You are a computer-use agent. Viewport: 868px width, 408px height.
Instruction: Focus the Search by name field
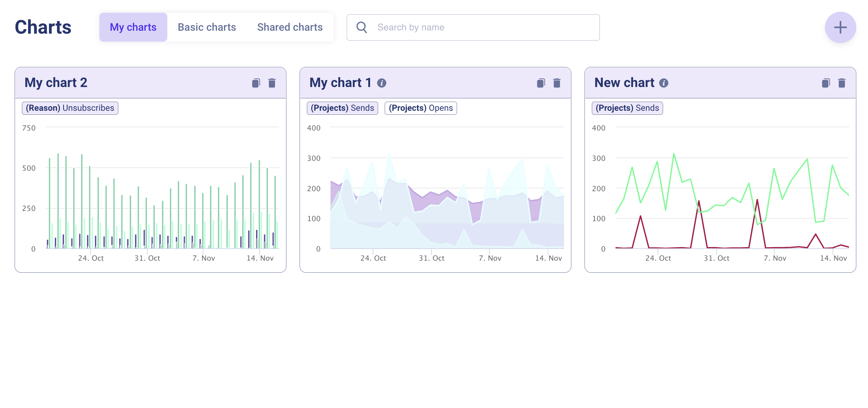point(482,27)
